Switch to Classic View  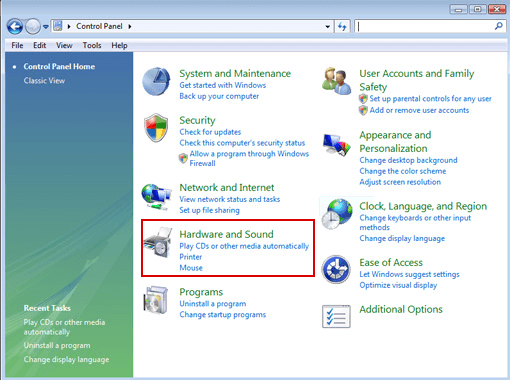pyautogui.click(x=44, y=80)
